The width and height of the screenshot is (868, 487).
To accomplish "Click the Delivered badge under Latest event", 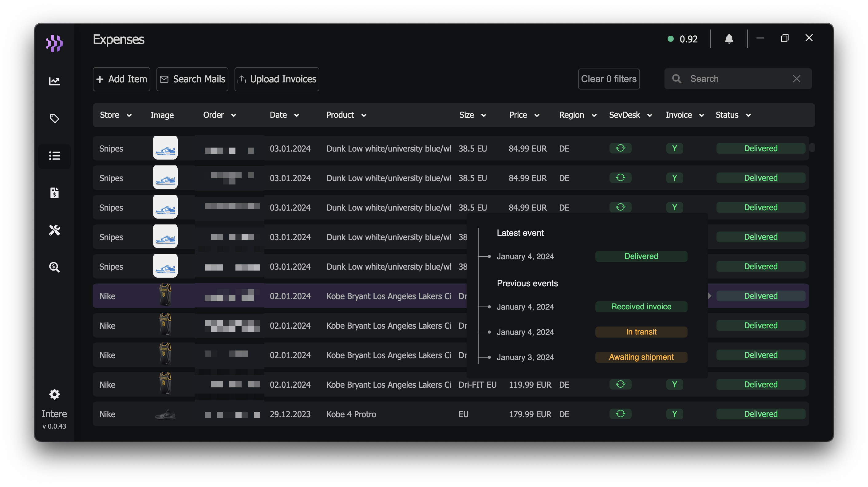I will [641, 256].
